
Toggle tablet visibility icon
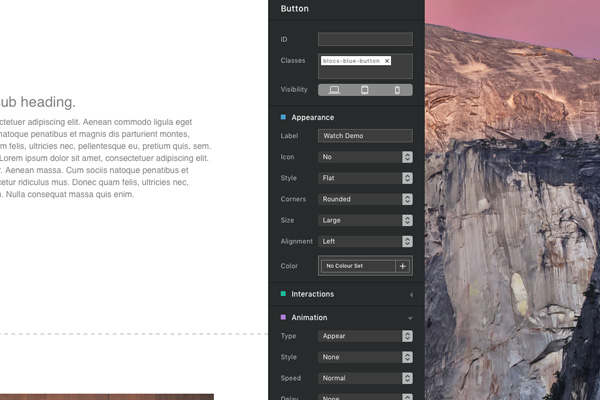pyautogui.click(x=365, y=90)
